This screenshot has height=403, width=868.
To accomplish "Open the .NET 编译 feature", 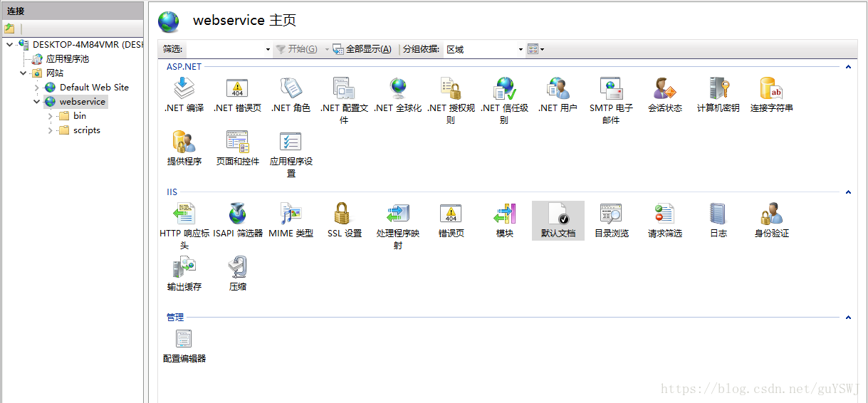I will point(184,95).
